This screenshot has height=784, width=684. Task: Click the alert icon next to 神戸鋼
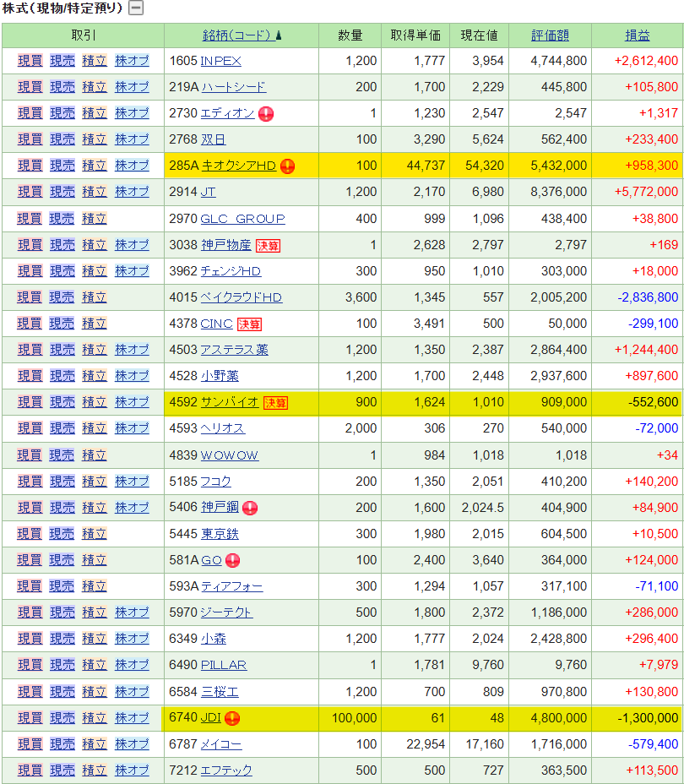[x=250, y=508]
